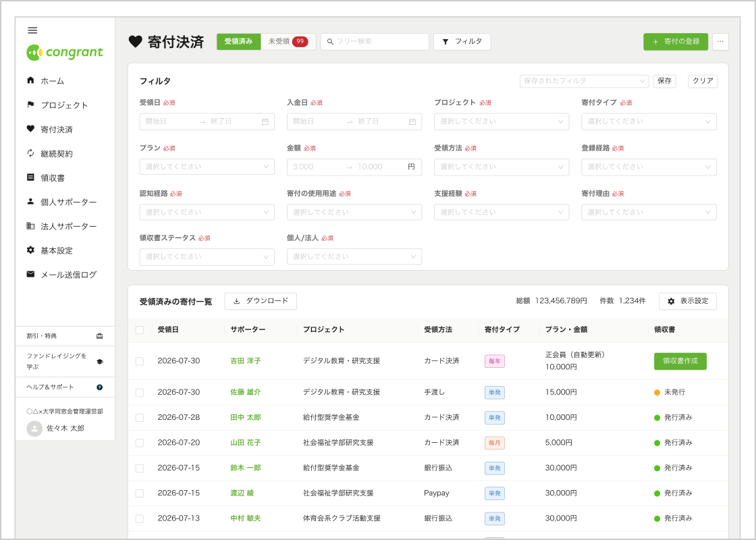Viewport: 756px width, 540px height.
Task: Go to ホーム in sidebar
Action: point(52,81)
